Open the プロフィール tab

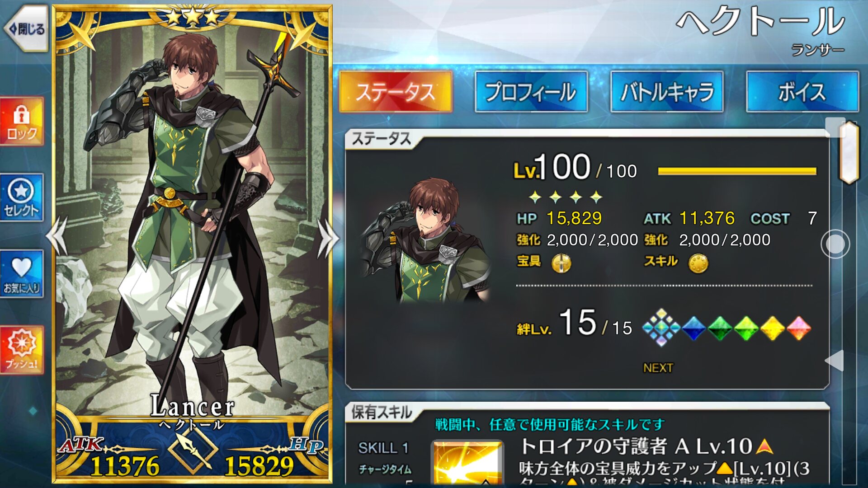click(x=531, y=92)
